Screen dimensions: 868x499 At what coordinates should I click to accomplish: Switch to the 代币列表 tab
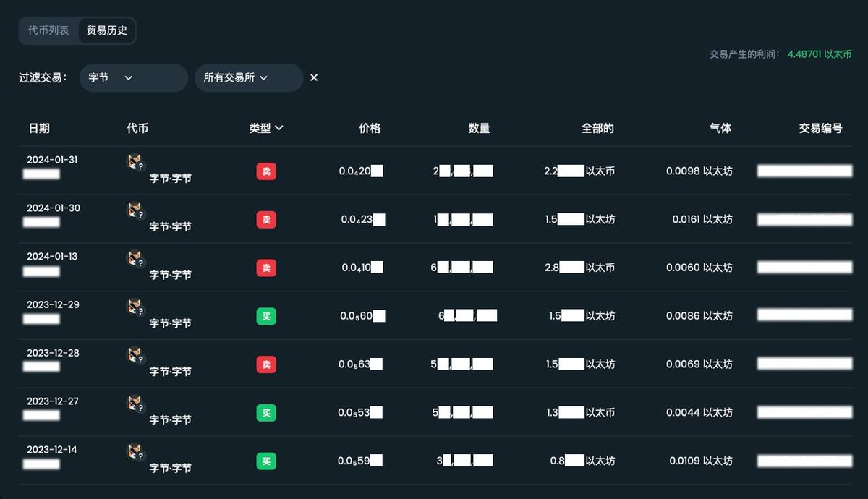[x=48, y=30]
